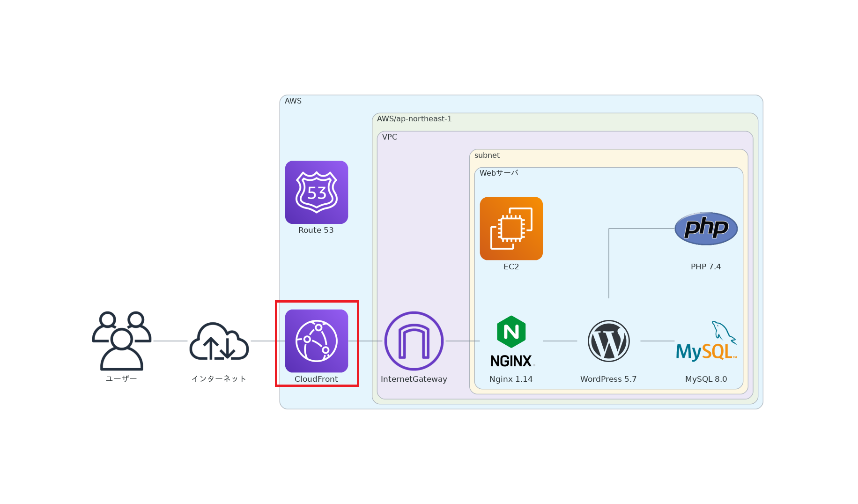858x504 pixels.
Task: Select the orange EC2 icon
Action: tap(511, 229)
